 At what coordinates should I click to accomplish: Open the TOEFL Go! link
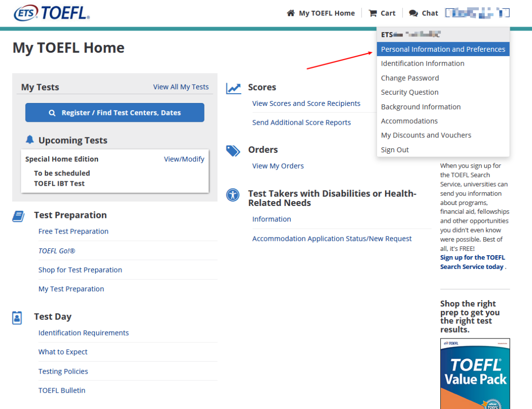pos(57,251)
